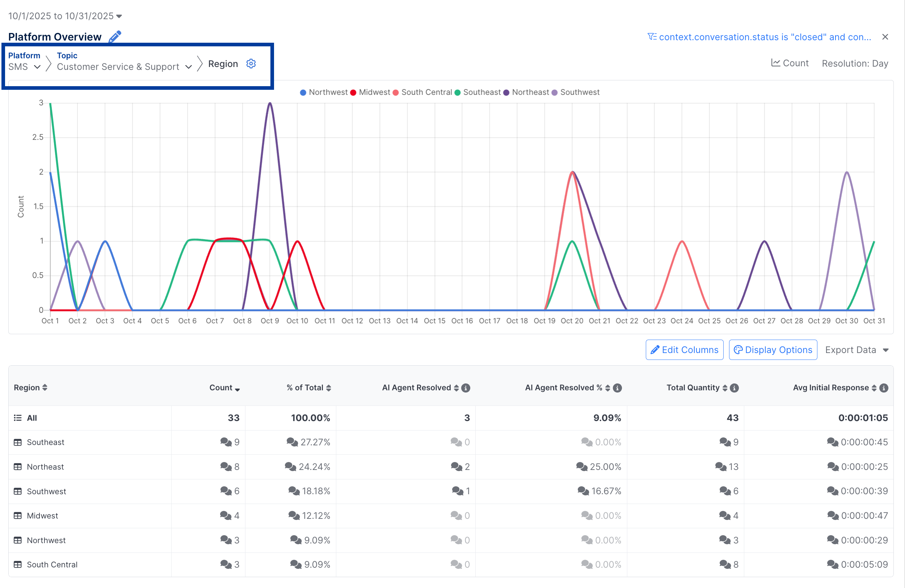
Task: Click info icon next to Total Quantity
Action: coord(734,387)
